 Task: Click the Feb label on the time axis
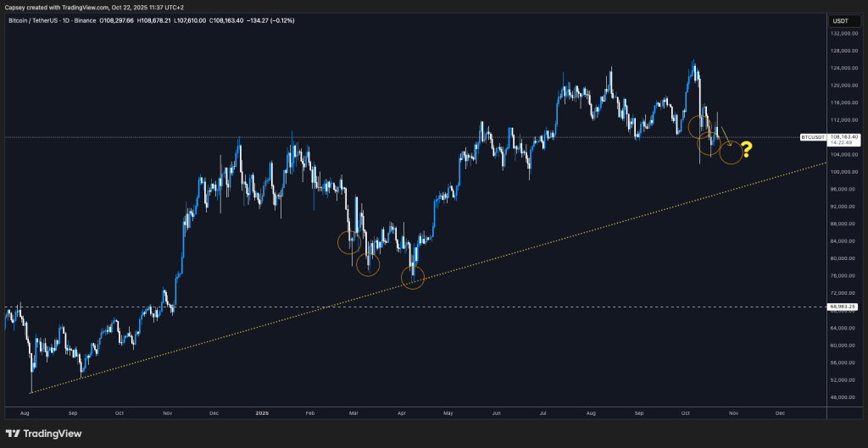tap(309, 413)
